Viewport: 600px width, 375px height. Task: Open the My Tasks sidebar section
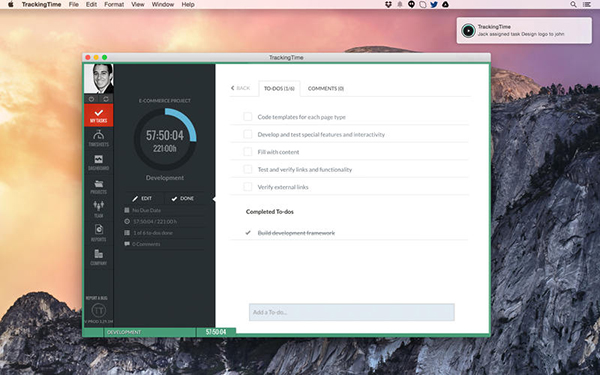pyautogui.click(x=99, y=115)
